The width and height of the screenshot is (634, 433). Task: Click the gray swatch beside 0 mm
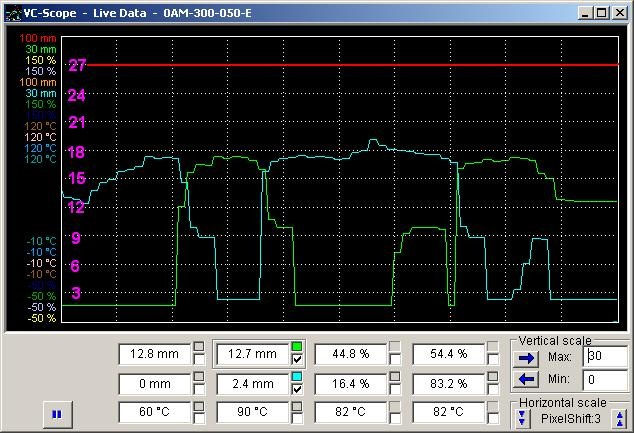[199, 376]
